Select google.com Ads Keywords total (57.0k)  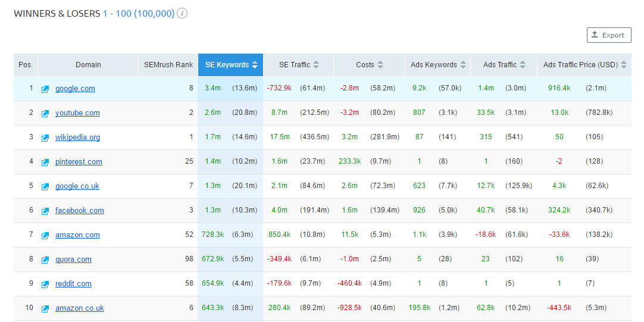(x=450, y=88)
